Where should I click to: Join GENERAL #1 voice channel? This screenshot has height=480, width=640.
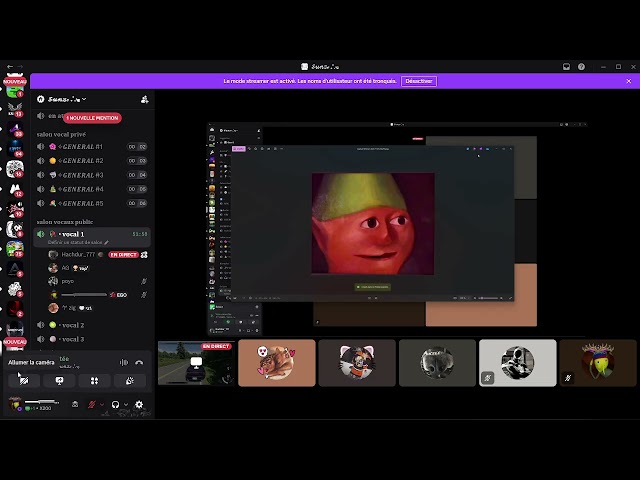point(92,147)
